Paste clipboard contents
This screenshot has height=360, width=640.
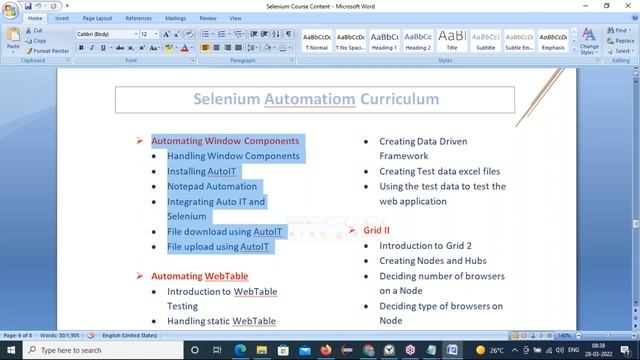coord(13,40)
